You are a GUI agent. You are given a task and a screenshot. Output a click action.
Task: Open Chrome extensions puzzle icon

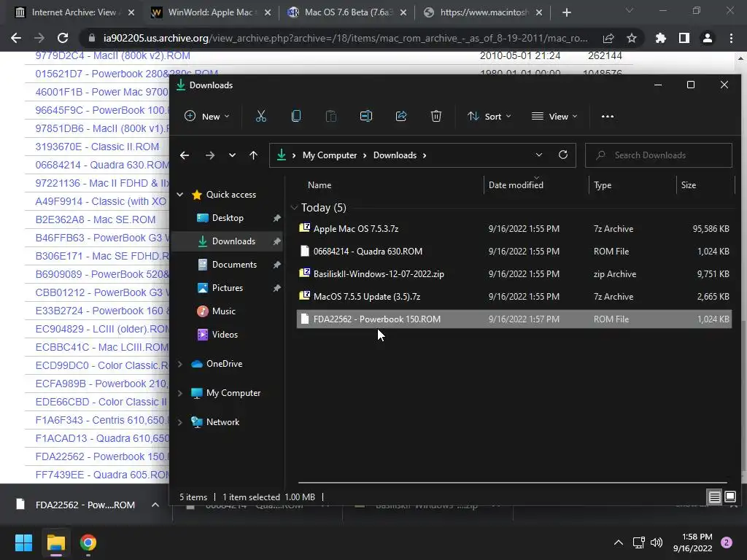tap(660, 38)
